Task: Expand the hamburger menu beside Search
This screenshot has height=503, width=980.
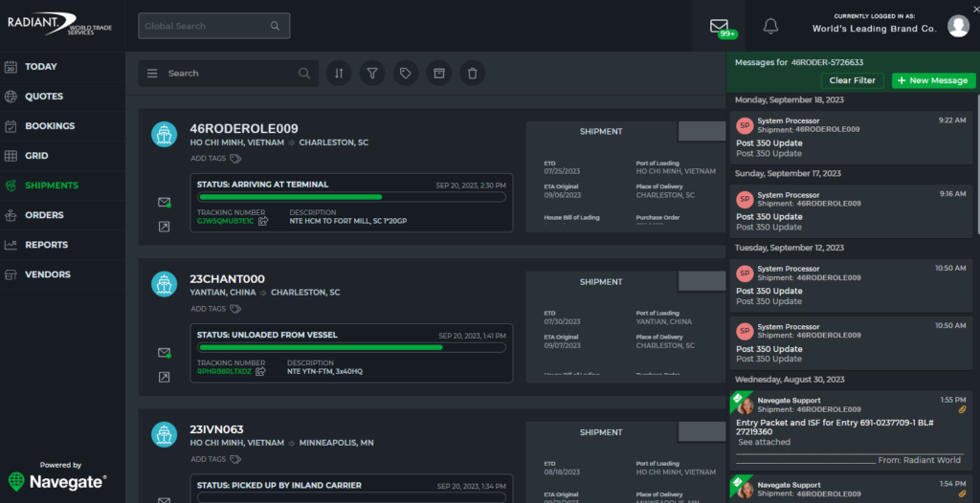Action: tap(152, 73)
